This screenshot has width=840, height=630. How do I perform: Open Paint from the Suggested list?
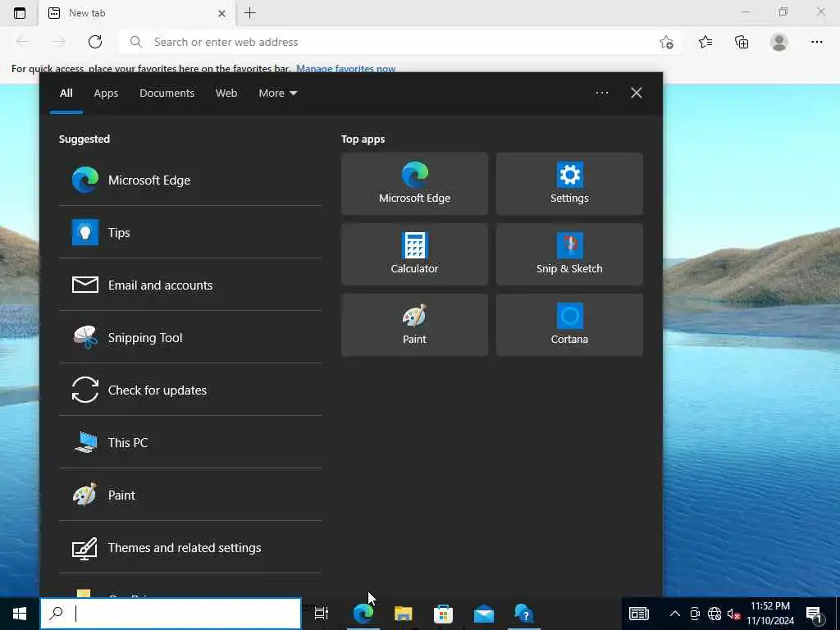[x=190, y=495]
